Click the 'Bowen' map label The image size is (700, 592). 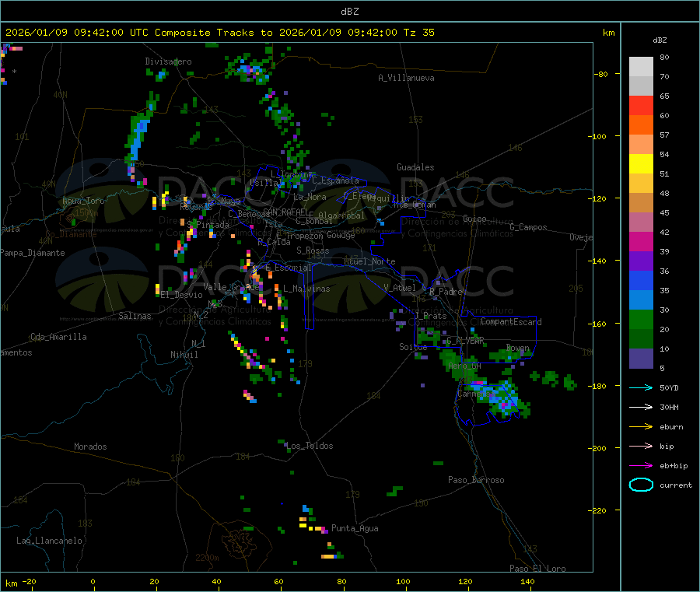[517, 347]
